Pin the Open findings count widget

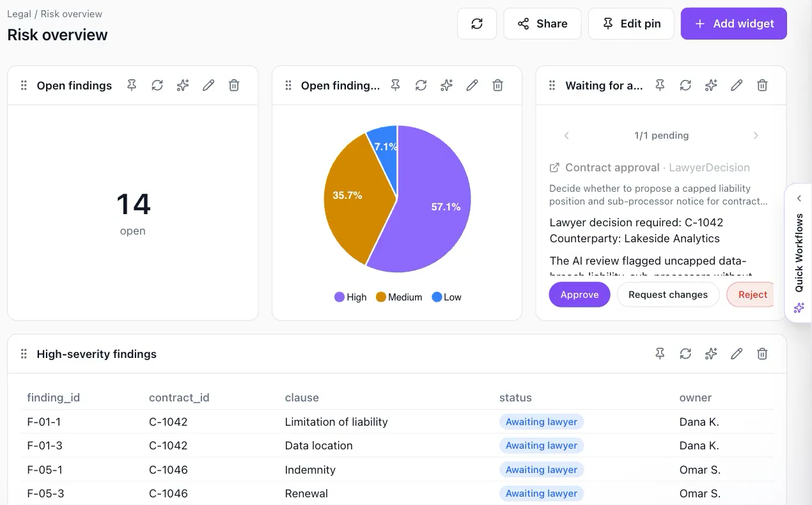pyautogui.click(x=132, y=85)
